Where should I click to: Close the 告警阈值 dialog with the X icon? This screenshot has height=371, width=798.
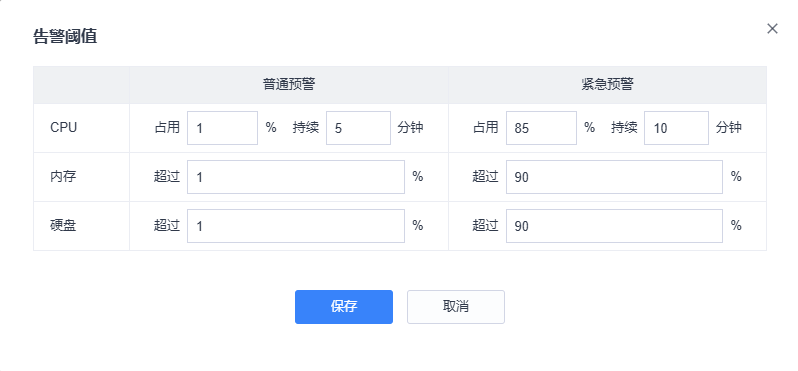click(x=772, y=29)
